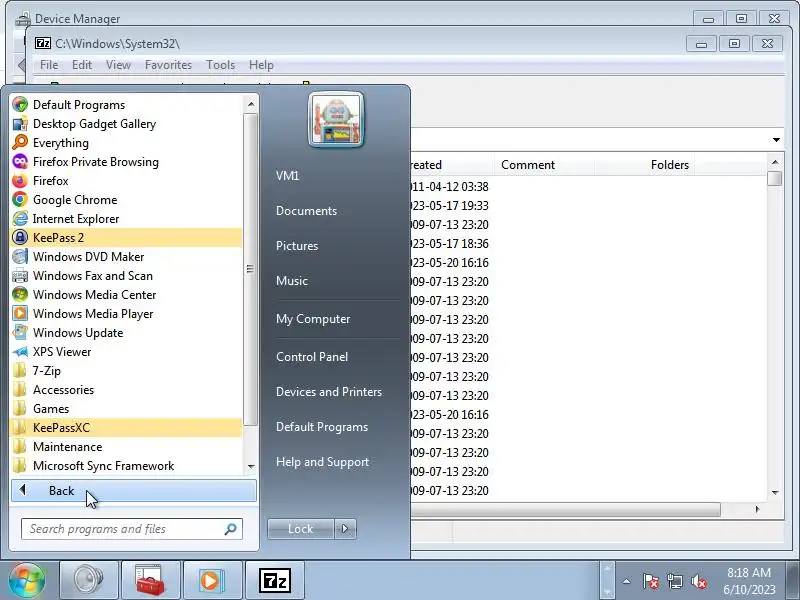
Task: Click 7-Zip file list scroll down arrow
Action: pos(775,492)
